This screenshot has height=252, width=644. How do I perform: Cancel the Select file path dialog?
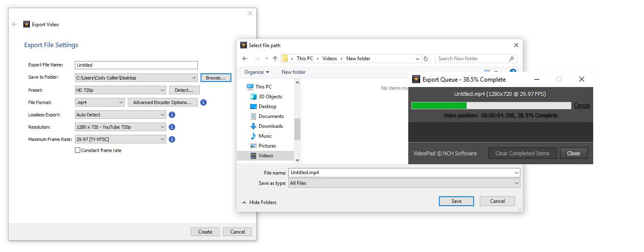click(497, 201)
